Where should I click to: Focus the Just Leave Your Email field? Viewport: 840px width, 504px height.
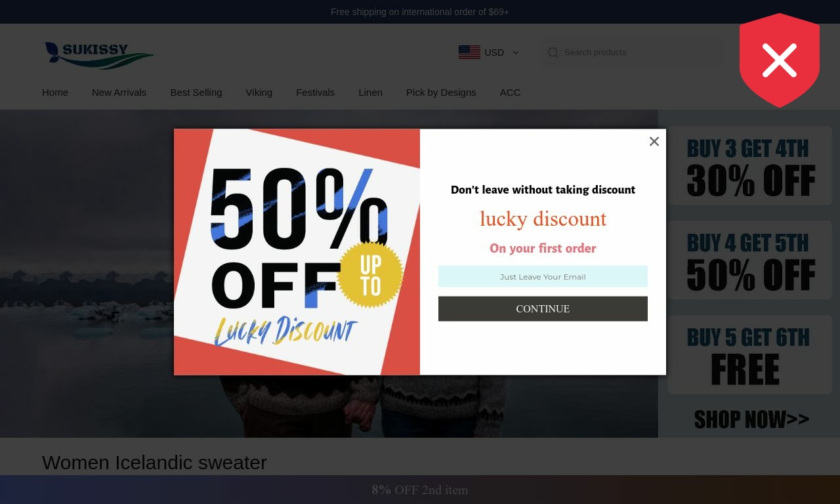[543, 277]
